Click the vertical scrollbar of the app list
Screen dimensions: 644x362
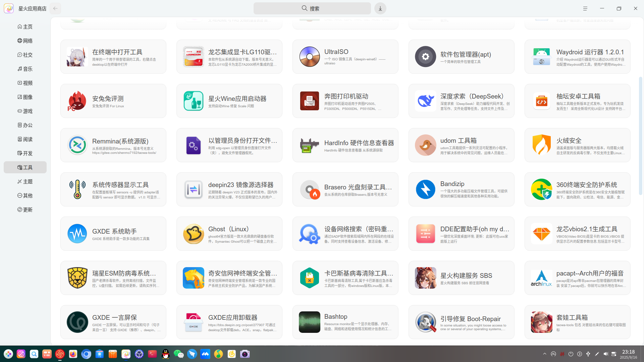640,136
